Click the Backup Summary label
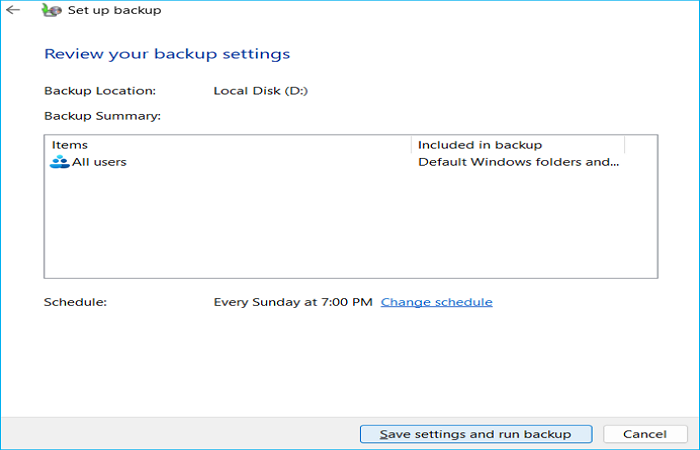 tap(102, 116)
